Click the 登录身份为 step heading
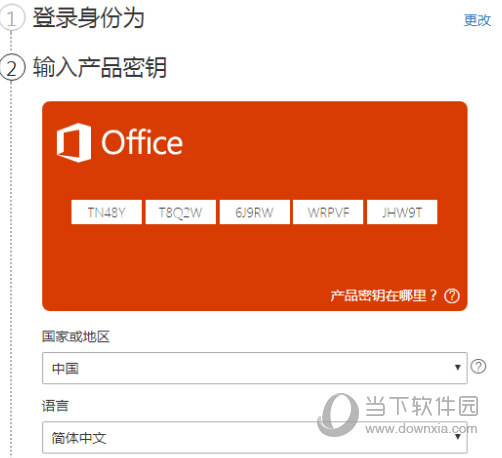 pos(89,18)
